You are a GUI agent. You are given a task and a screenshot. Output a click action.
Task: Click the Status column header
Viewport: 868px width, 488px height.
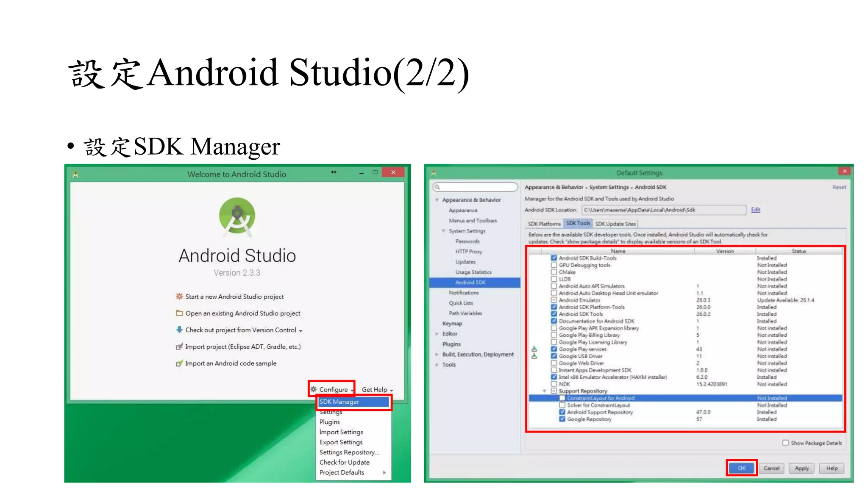799,251
